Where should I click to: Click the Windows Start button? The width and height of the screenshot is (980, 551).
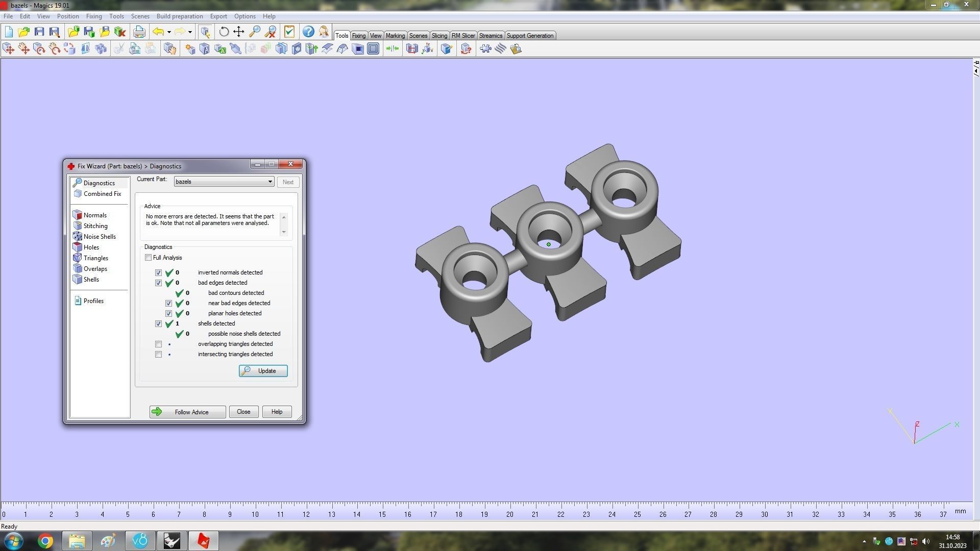pos(13,541)
